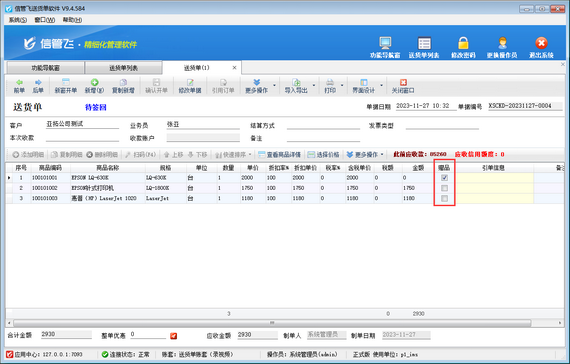This screenshot has height=364, width=570.
Task: Switch to the 送货单列表 tab
Action: (x=124, y=68)
